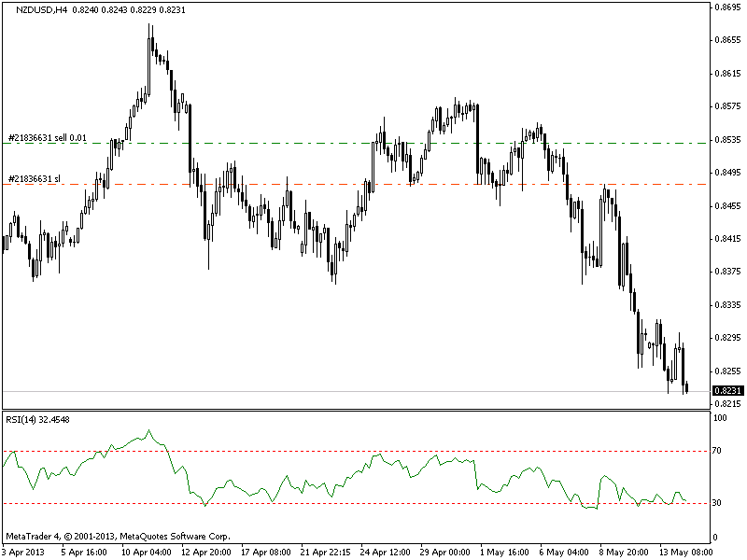Click the '1 May 16:00' time axis label
This screenshot has width=747, height=560.
click(504, 553)
